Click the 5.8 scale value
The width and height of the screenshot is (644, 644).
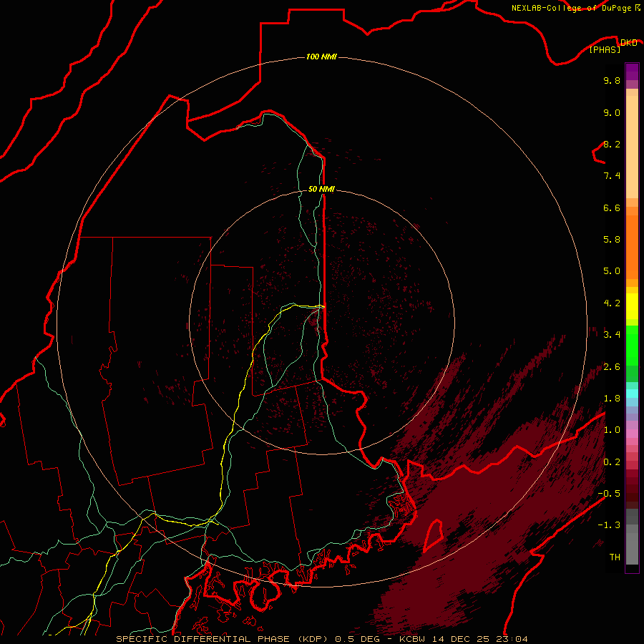[x=612, y=240]
